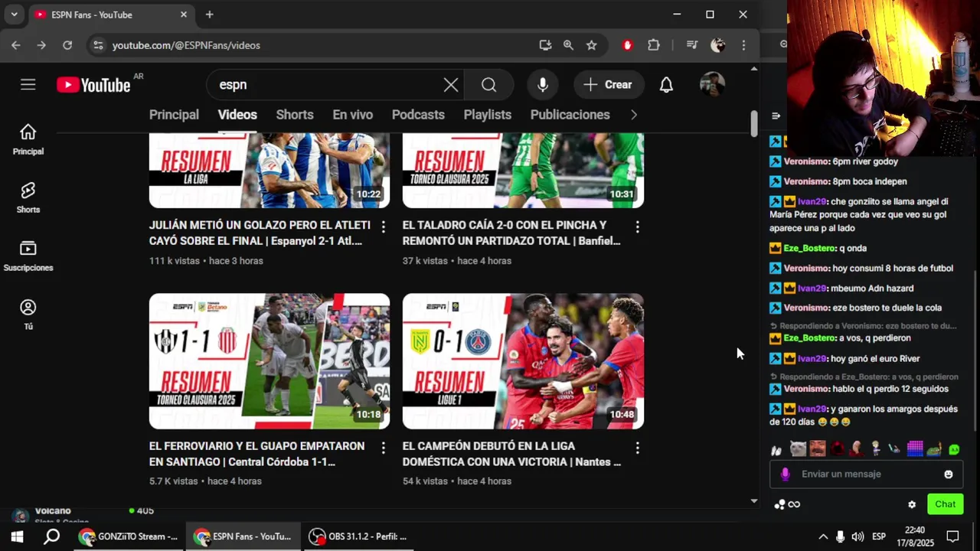980x551 pixels.
Task: Play the Espanyol La Liga resumen thumbnail
Action: pos(269,171)
